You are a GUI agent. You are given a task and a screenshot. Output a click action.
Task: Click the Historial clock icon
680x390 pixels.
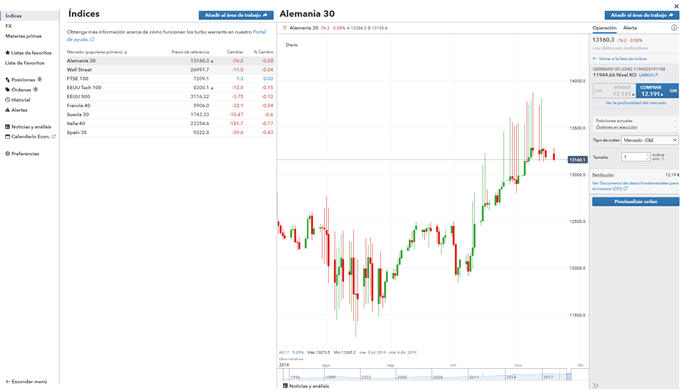(x=7, y=100)
